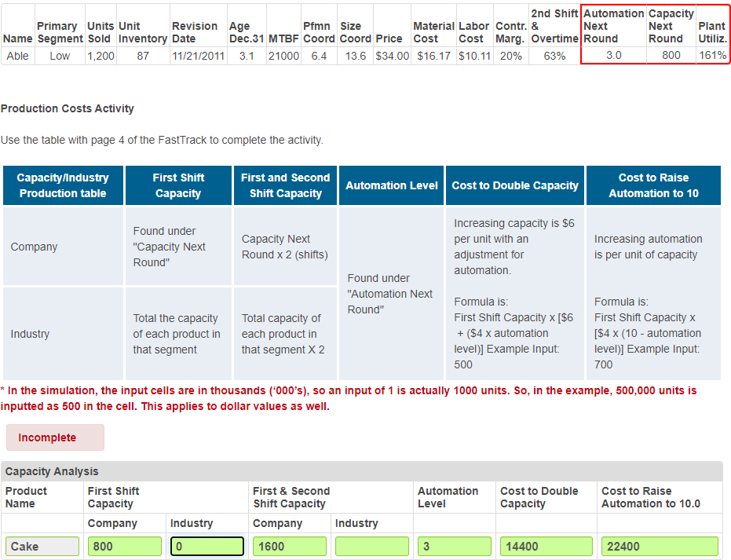Image resolution: width=731 pixels, height=560 pixels.
Task: Click the labor cost $10.11
Action: pos(474,56)
